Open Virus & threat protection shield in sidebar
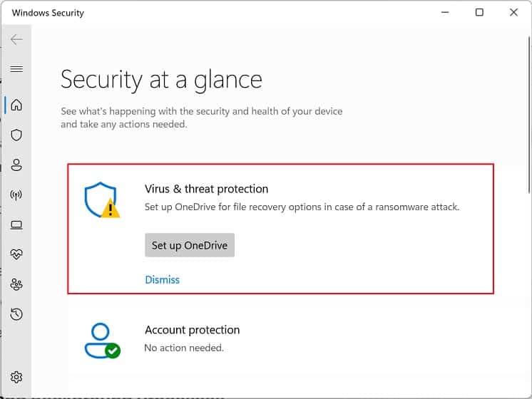 click(16, 135)
